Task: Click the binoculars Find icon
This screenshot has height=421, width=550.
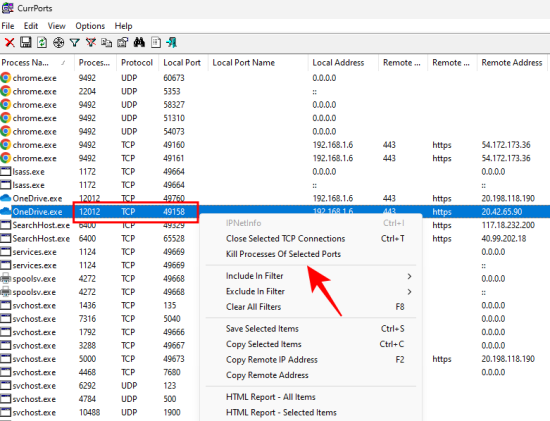Action: (139, 42)
